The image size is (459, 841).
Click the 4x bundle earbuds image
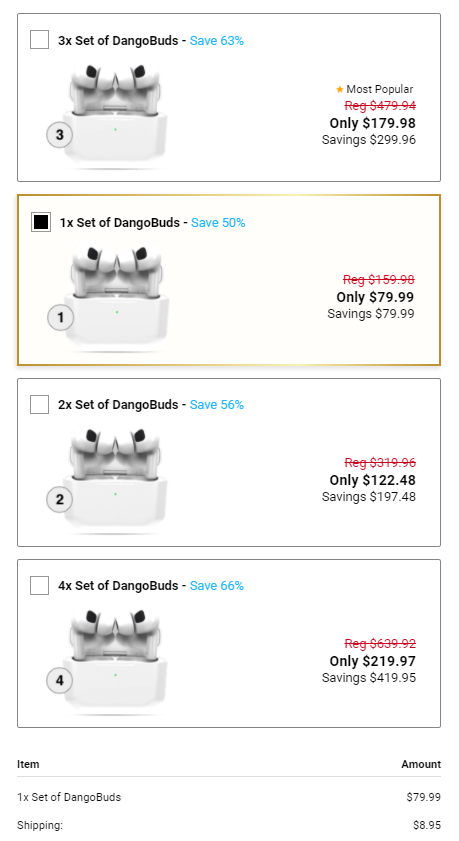pyautogui.click(x=115, y=659)
